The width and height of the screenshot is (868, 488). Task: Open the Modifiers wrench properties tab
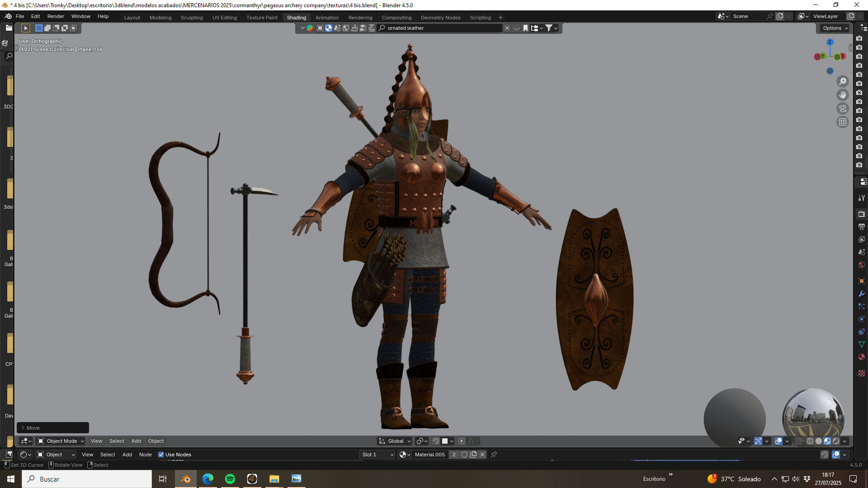[x=862, y=294]
